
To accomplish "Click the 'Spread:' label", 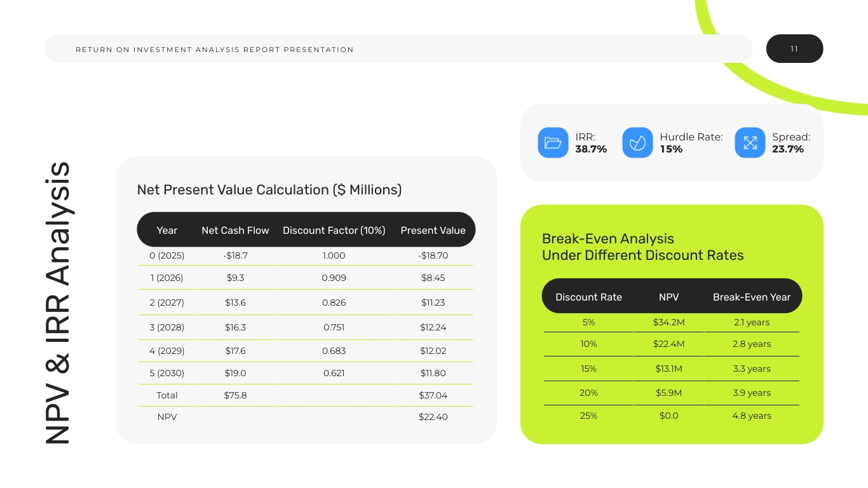I will click(x=791, y=137).
